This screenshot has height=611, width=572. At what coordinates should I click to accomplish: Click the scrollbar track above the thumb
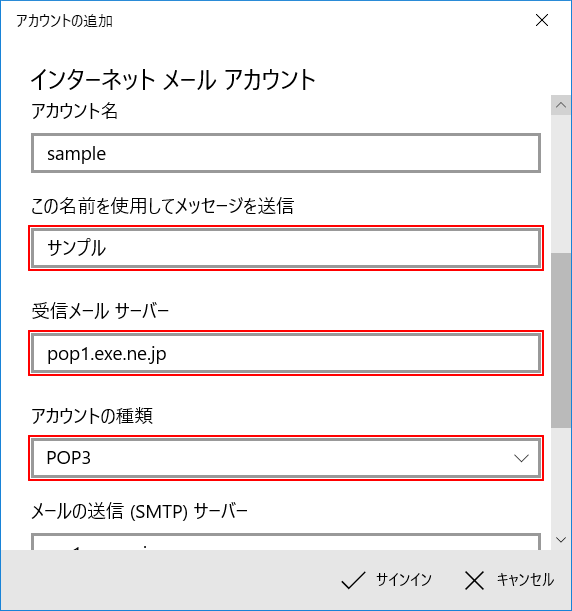[561, 184]
